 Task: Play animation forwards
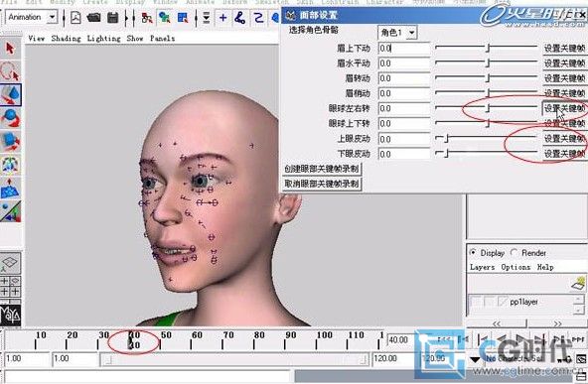coord(521,339)
